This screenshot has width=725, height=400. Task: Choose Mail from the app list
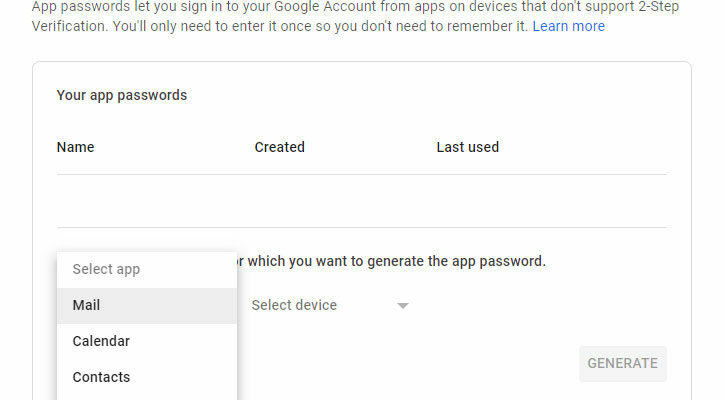tap(147, 305)
